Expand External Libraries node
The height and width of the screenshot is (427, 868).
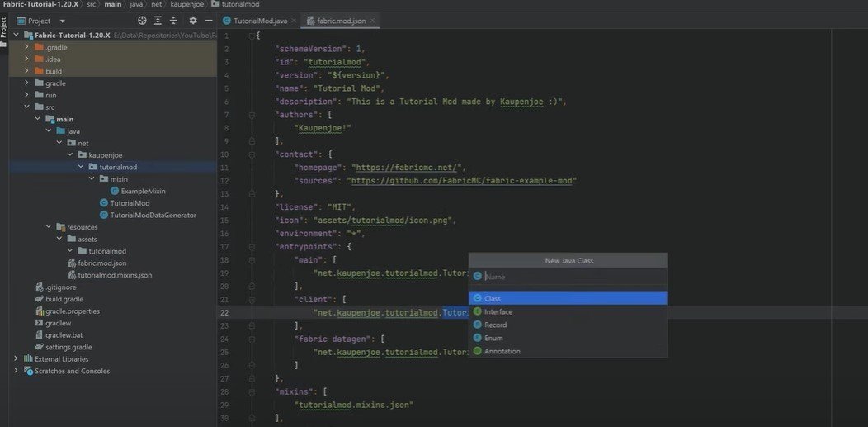coord(16,359)
